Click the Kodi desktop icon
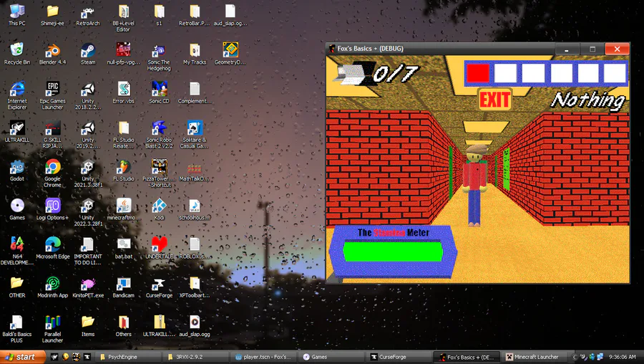644x364 pixels. 159,209
